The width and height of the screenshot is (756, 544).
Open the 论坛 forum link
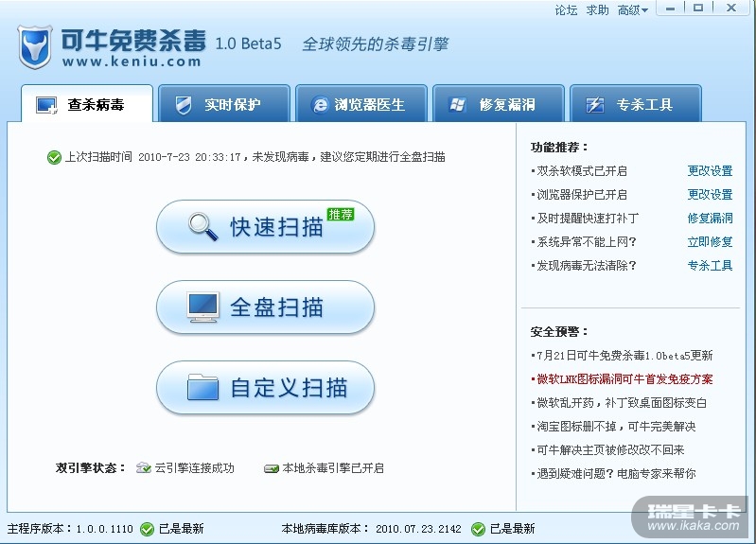(566, 10)
